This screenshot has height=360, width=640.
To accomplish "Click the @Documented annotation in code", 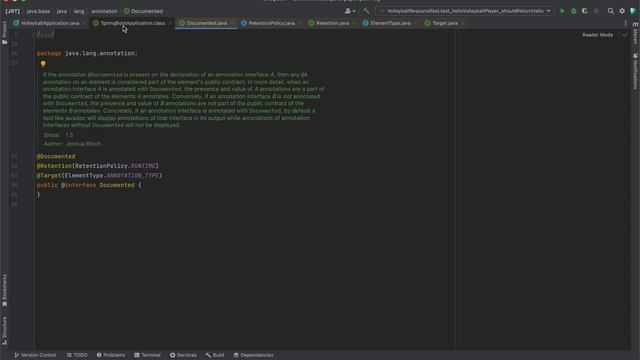I will [56, 156].
